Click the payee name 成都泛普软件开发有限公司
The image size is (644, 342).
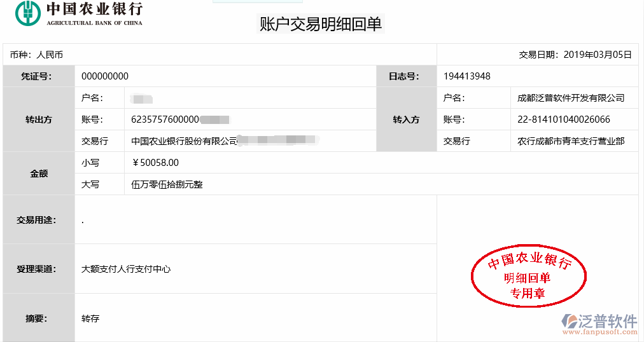571,98
